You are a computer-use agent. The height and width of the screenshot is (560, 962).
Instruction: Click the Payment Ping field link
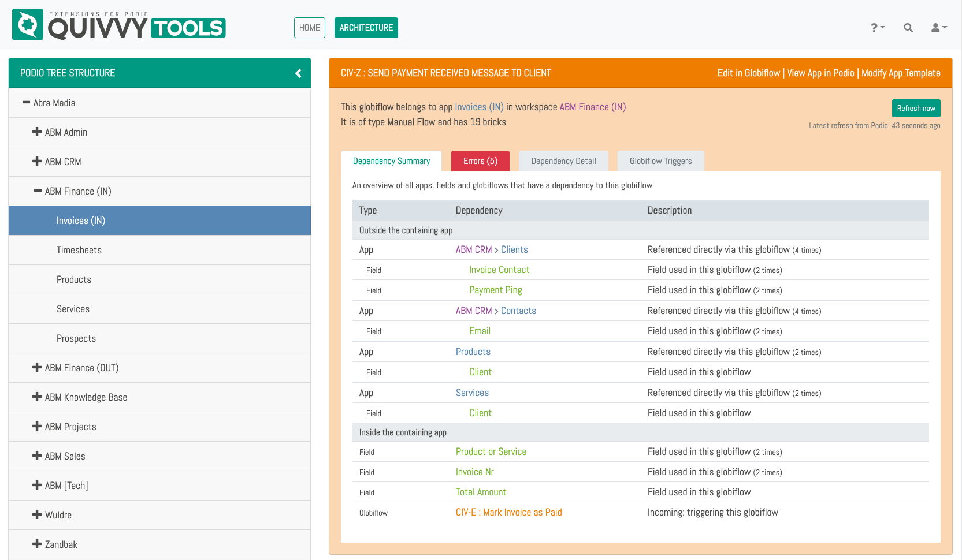click(x=495, y=290)
